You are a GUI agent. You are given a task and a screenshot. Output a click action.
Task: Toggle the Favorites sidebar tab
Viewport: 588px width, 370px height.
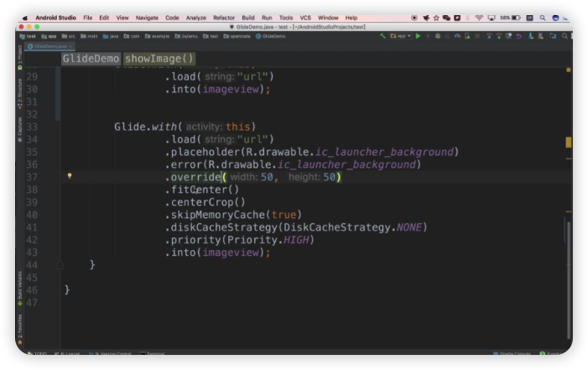pos(20,330)
